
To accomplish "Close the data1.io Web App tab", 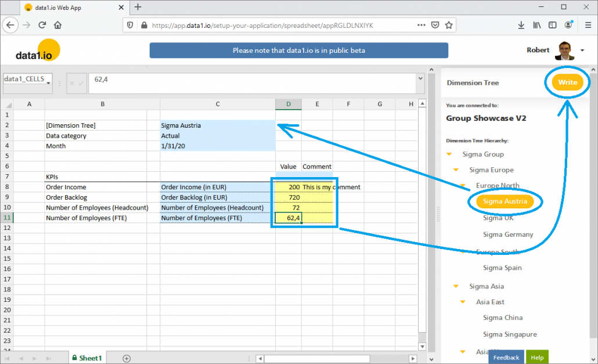I will pos(121,7).
